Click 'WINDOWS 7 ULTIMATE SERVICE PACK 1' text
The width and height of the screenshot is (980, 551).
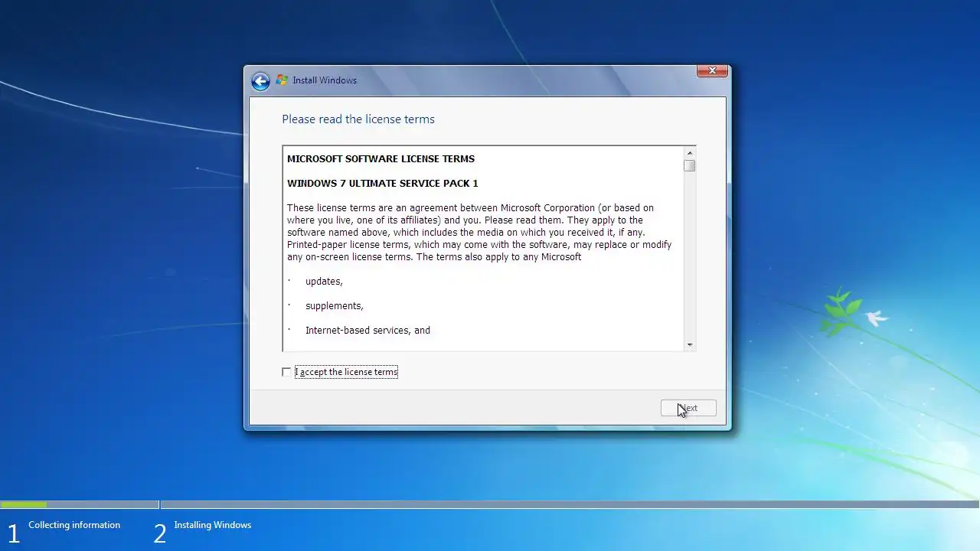tap(382, 184)
